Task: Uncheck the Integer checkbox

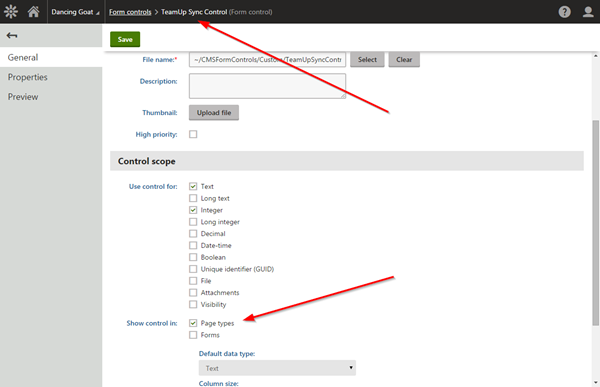Action: 193,210
